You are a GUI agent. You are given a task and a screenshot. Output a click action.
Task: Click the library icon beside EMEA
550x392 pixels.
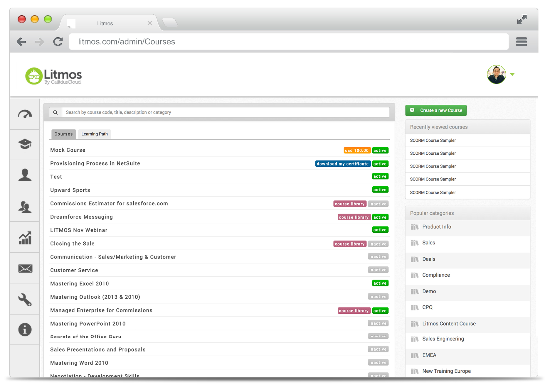point(415,355)
